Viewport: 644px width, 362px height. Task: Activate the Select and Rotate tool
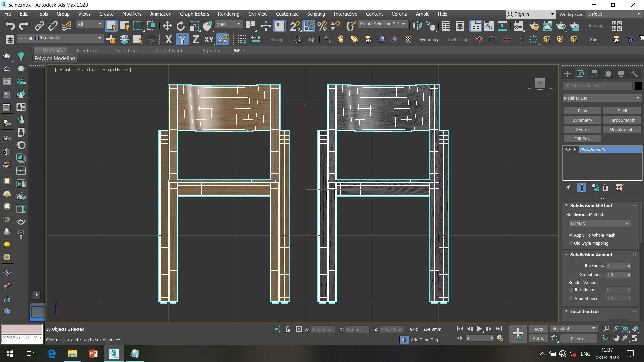180,26
